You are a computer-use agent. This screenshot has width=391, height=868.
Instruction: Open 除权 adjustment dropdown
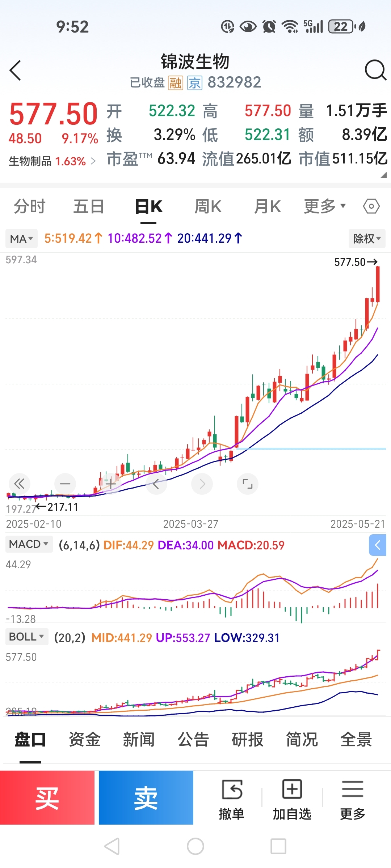coord(367,239)
